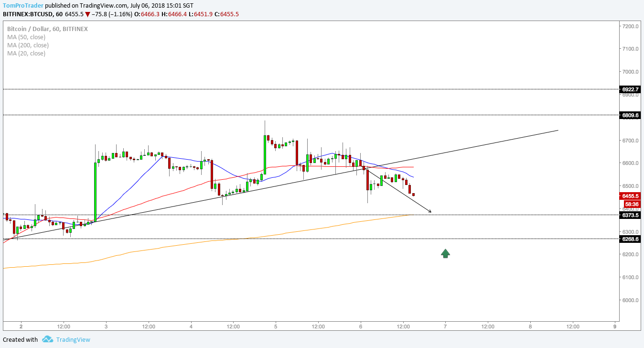The image size is (644, 348).
Task: Click the 6922.7 price level label
Action: click(630, 89)
